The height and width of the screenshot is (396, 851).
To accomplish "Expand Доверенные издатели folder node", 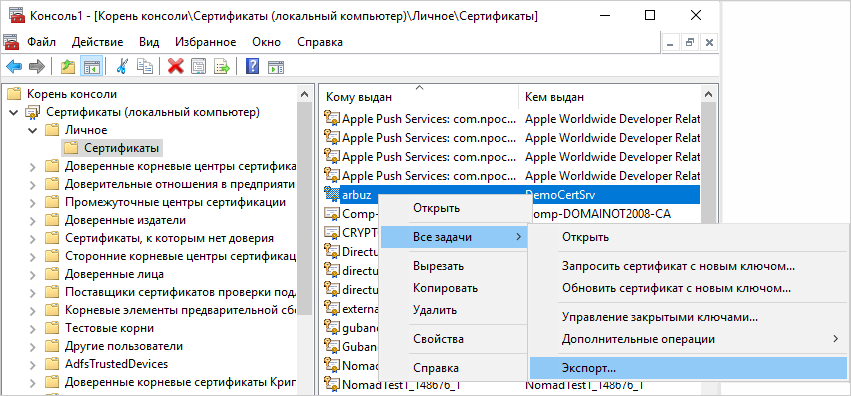I will click(x=33, y=220).
